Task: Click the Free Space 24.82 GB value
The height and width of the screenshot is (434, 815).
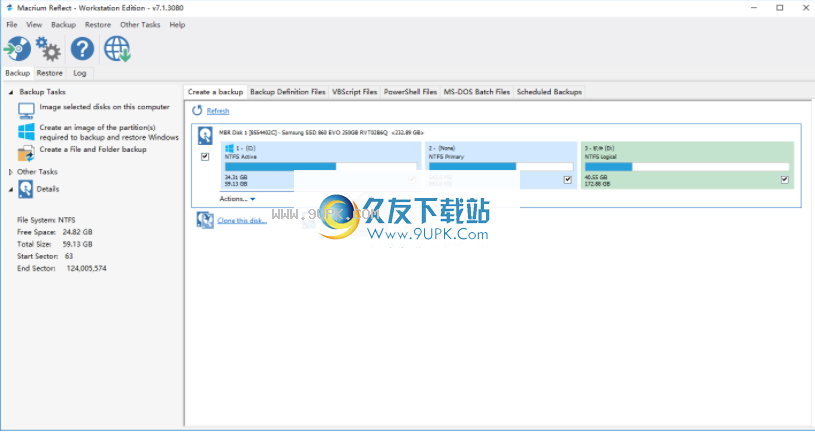Action: pos(77,232)
